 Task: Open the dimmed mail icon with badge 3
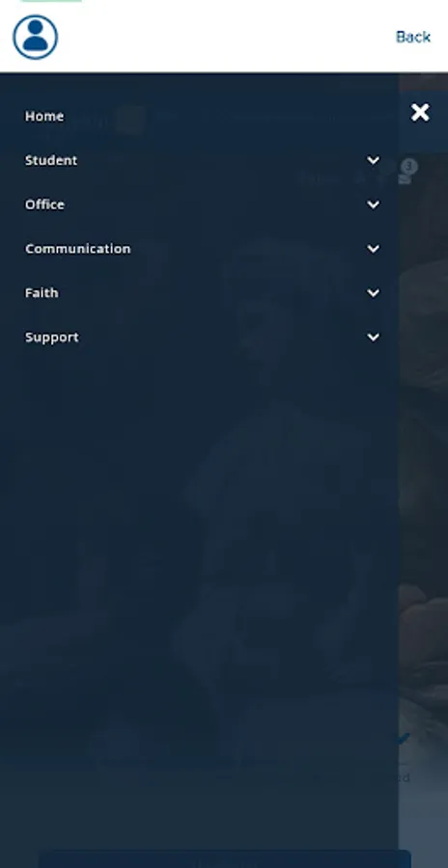click(405, 178)
